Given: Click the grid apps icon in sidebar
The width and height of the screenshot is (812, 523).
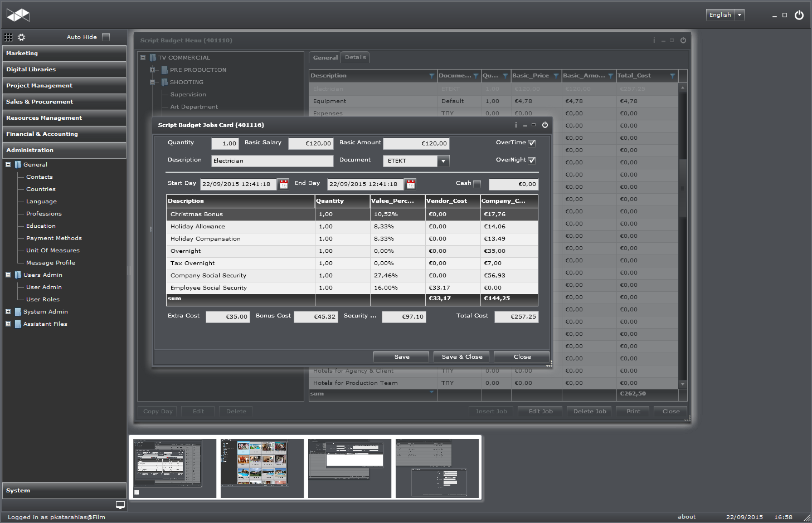Looking at the screenshot, I should click(x=8, y=37).
